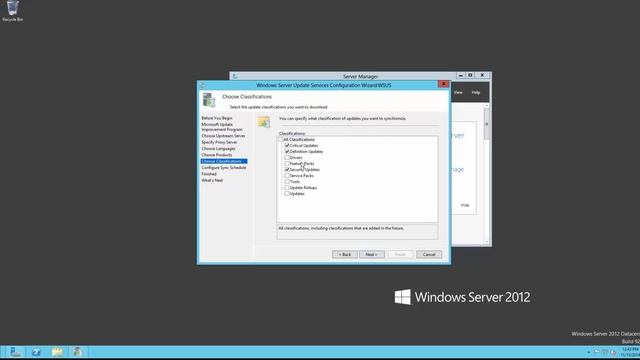640x360 pixels.
Task: Cancel the WSUS configuration wizard
Action: pos(429,254)
